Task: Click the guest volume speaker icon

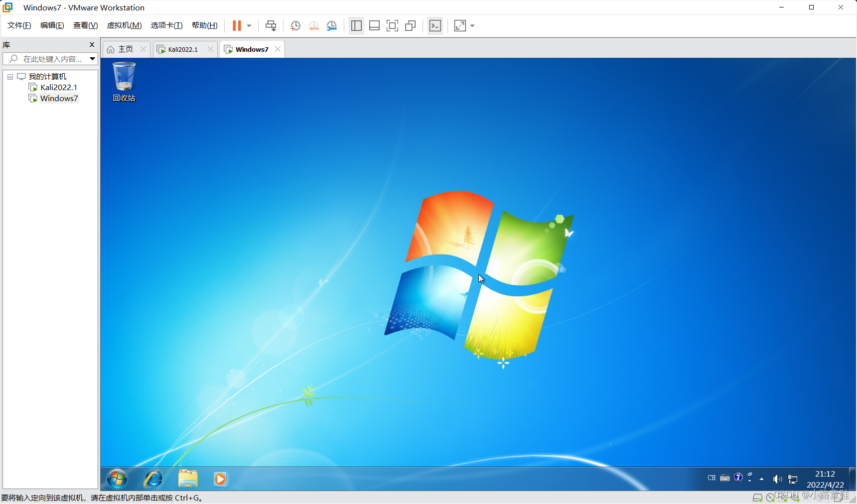Action: (777, 479)
